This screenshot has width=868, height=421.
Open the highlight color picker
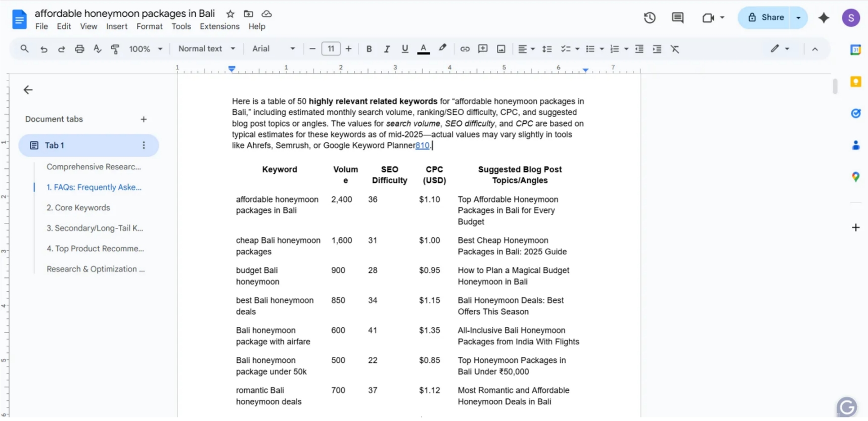tap(442, 49)
